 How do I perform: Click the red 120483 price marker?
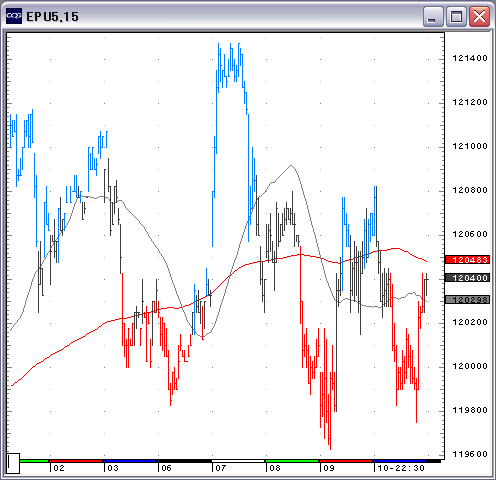coord(468,259)
